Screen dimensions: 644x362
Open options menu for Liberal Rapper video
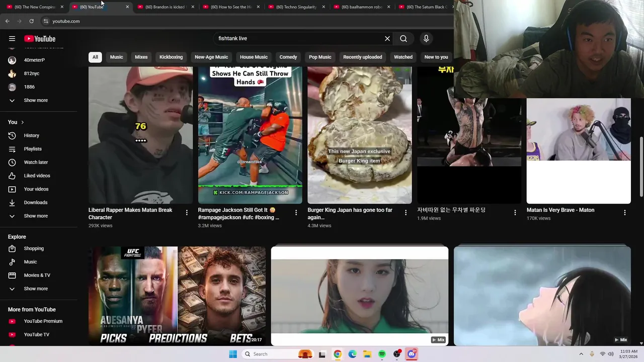coord(187,213)
